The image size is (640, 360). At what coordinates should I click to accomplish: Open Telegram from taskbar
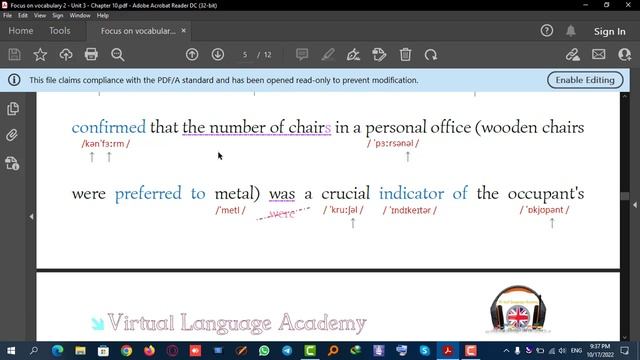287,351
